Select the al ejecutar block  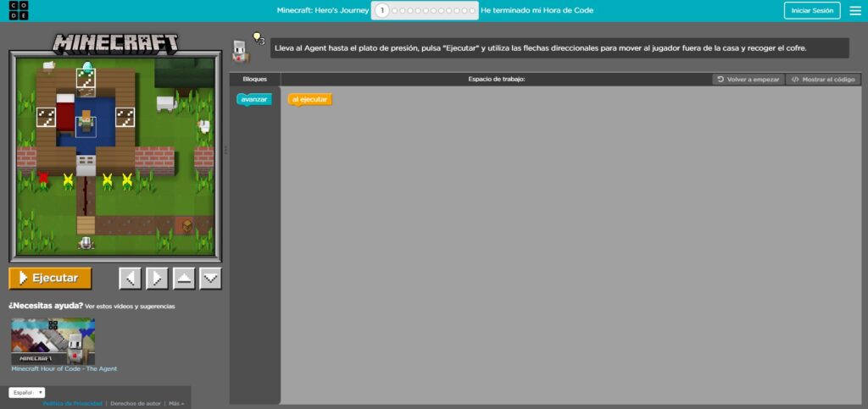click(309, 99)
